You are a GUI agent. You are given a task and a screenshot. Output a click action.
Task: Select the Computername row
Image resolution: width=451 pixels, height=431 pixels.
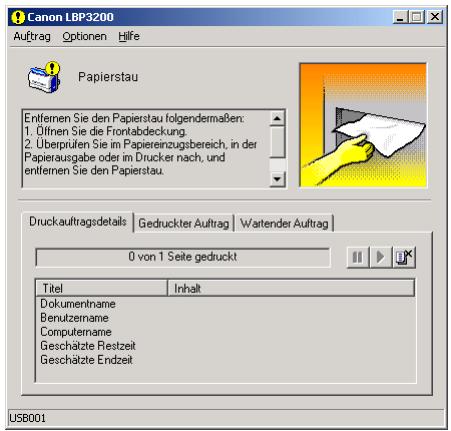(x=226, y=332)
